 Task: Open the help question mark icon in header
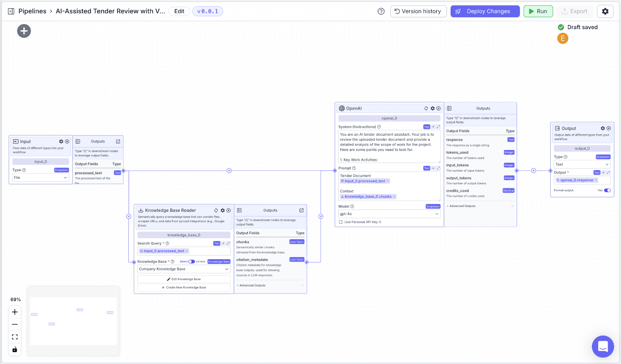click(x=381, y=11)
